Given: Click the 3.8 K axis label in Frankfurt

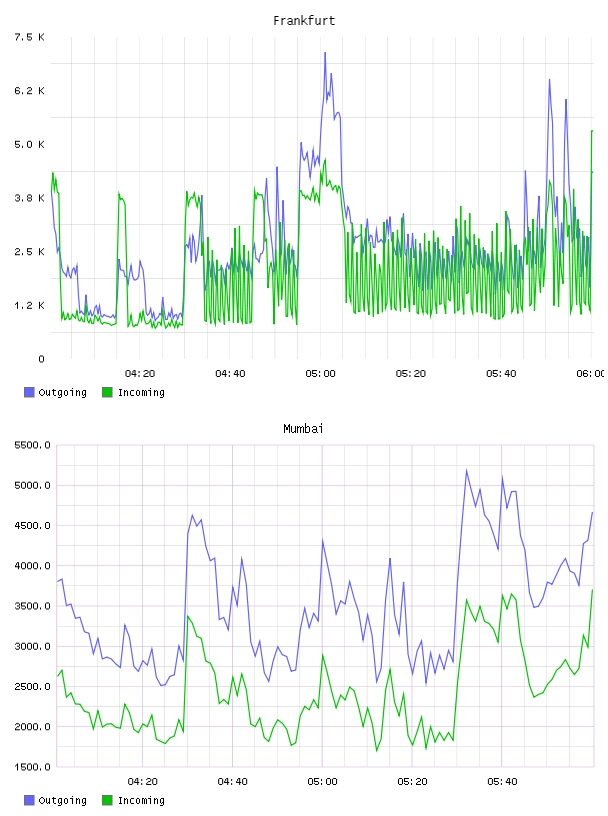Looking at the screenshot, I should click(29, 198).
